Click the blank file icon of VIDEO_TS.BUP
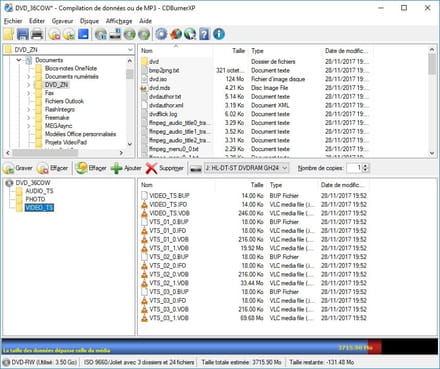Screen dimensions: 440x369 pyautogui.click(x=144, y=196)
